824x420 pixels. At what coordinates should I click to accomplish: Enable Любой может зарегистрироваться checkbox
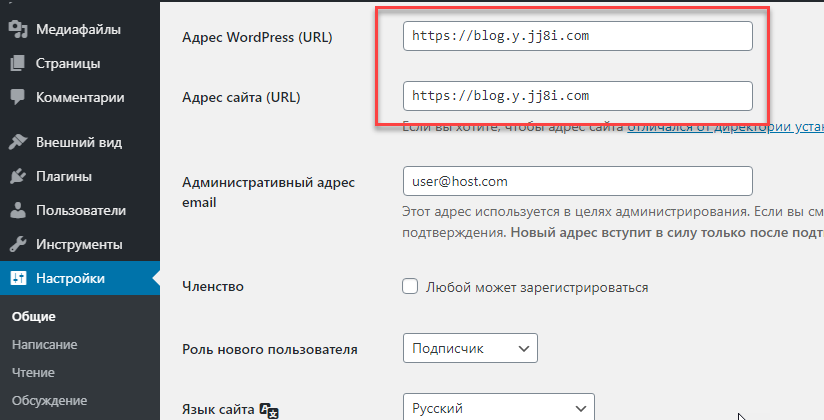(x=410, y=286)
